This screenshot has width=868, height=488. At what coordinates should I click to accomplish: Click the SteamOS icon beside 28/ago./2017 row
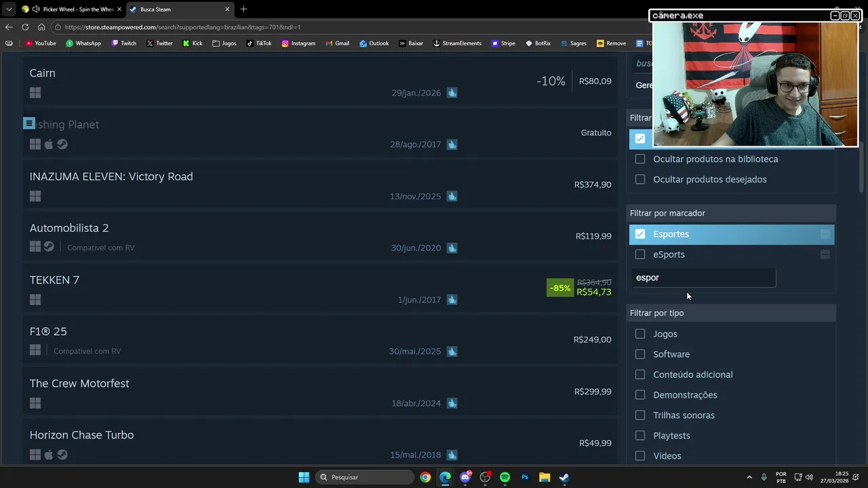point(62,144)
